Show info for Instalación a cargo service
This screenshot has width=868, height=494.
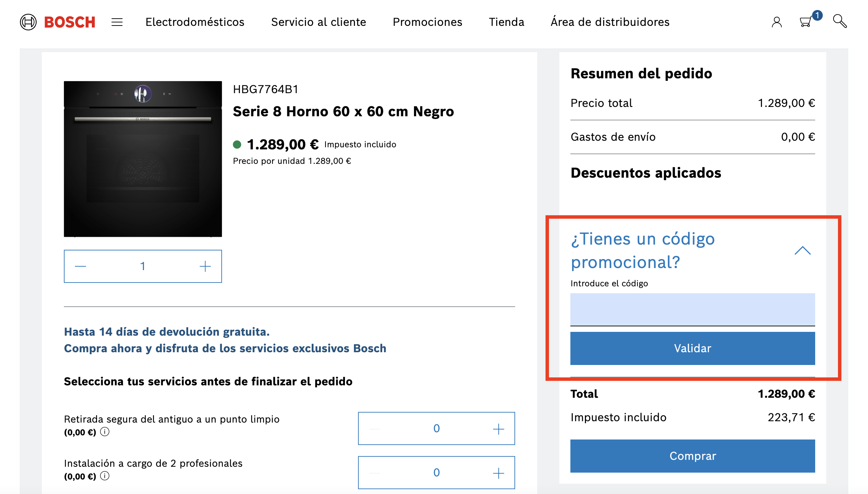pyautogui.click(x=105, y=476)
